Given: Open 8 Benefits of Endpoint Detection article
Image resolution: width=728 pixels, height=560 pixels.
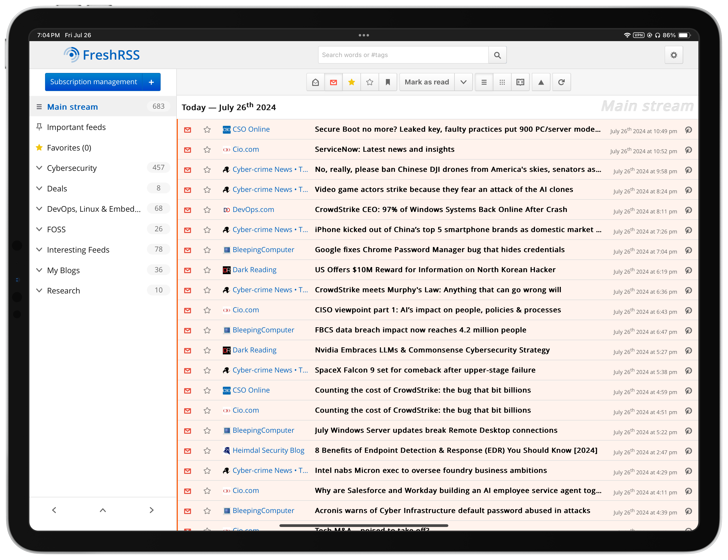Looking at the screenshot, I should tap(456, 450).
